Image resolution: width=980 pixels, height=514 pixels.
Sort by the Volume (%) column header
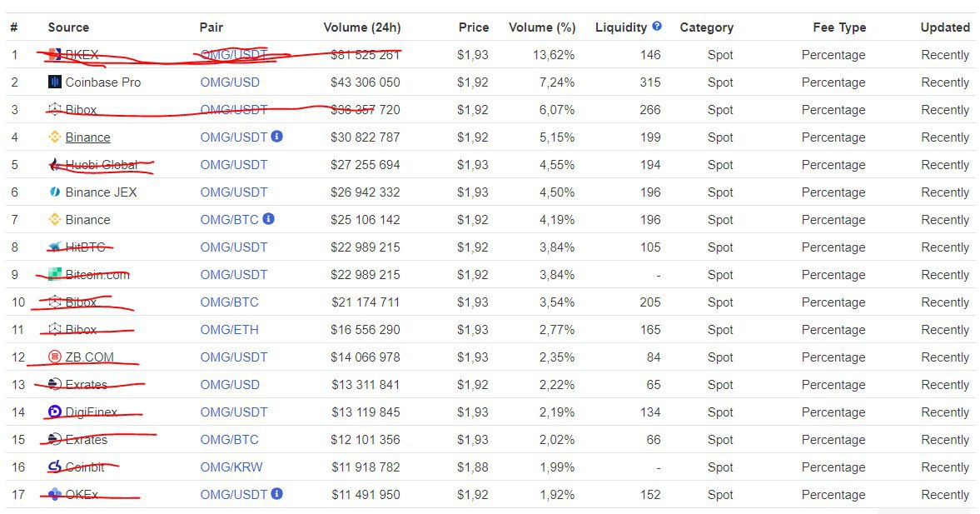coord(541,27)
